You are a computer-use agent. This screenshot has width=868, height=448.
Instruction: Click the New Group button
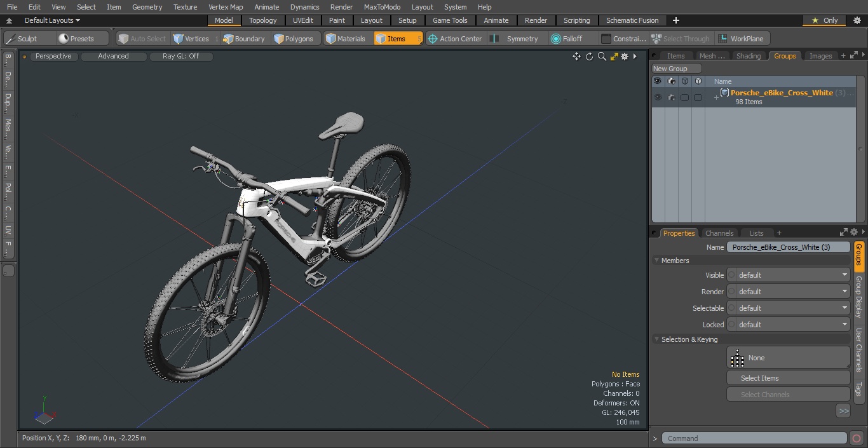(x=676, y=69)
